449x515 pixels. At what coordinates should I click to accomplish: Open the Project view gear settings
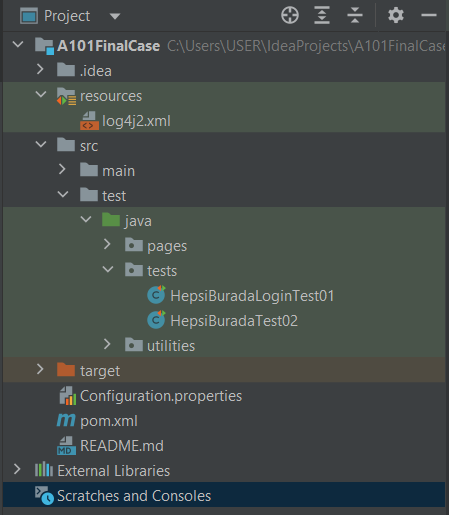click(x=396, y=15)
